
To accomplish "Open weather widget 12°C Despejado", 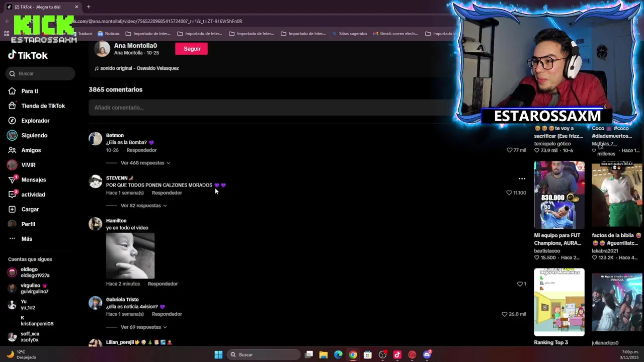I will 21,354.
